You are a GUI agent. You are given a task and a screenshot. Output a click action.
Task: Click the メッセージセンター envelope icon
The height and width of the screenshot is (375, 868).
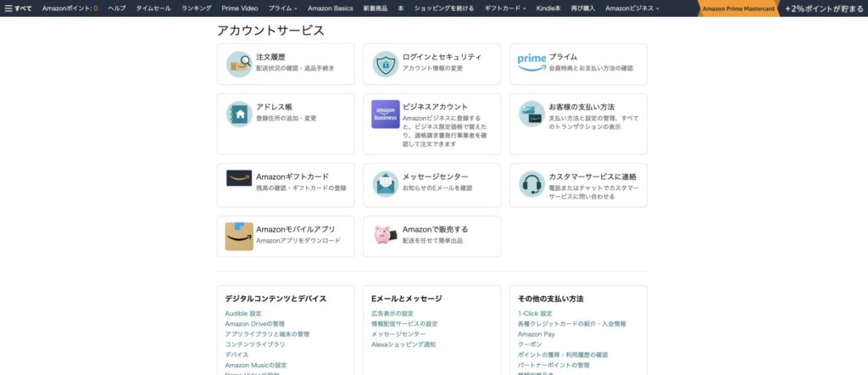click(386, 184)
